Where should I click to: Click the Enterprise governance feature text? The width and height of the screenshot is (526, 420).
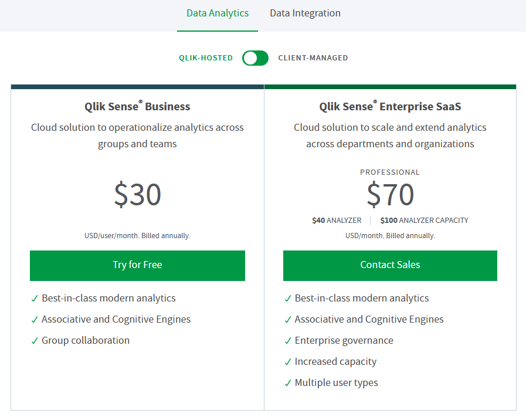tap(344, 340)
